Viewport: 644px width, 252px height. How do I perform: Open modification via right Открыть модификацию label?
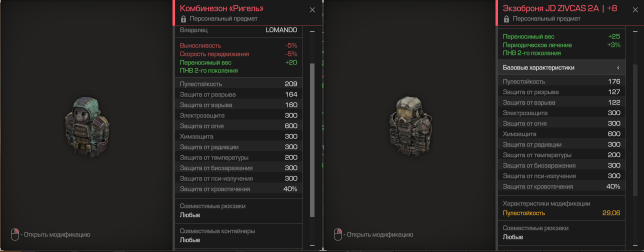coord(380,234)
